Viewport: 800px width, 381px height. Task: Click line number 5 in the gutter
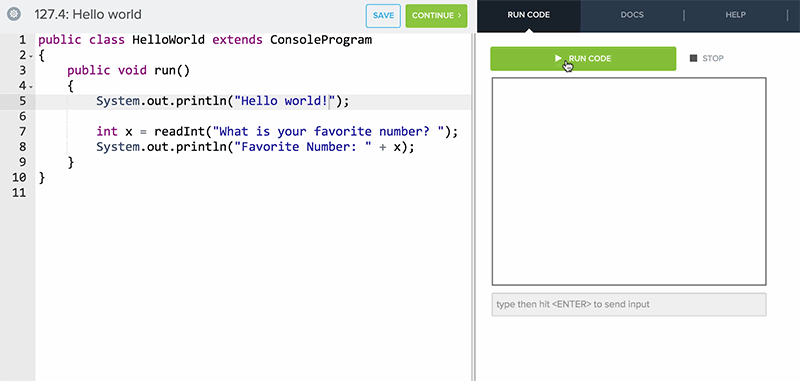(x=22, y=101)
